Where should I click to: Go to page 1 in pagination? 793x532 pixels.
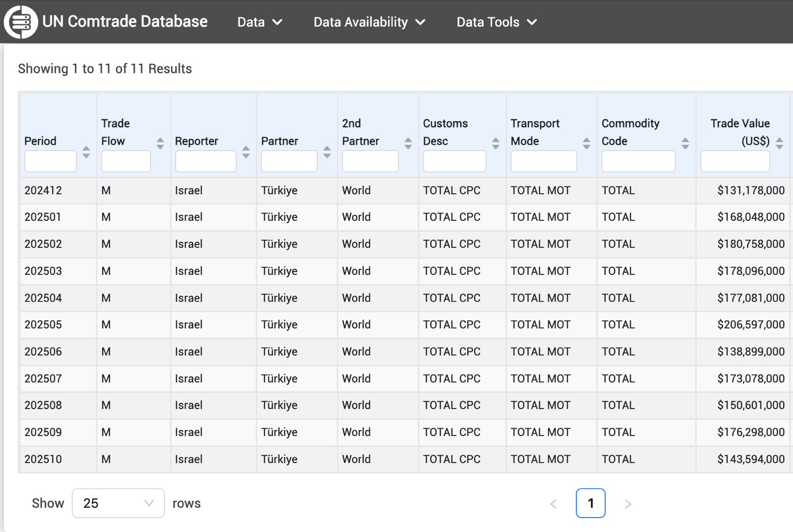coord(590,503)
